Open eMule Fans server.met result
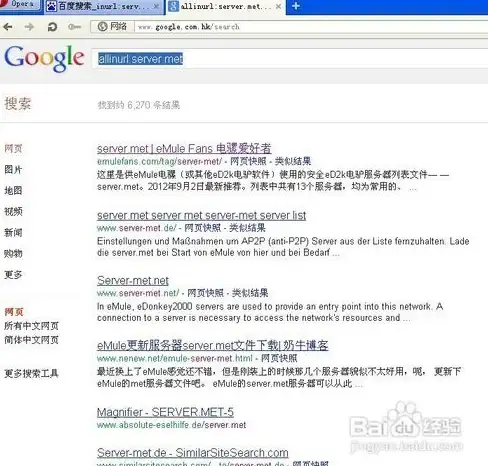The image size is (488, 466). click(x=184, y=148)
